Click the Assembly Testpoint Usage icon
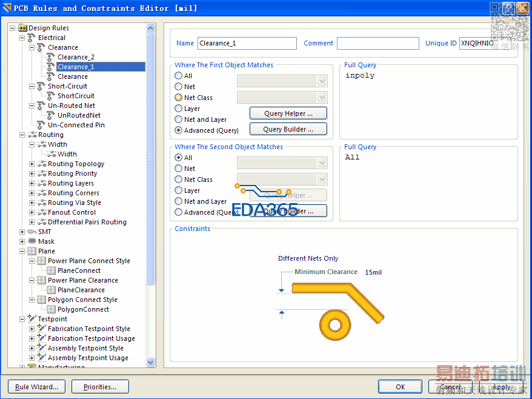 (42, 358)
